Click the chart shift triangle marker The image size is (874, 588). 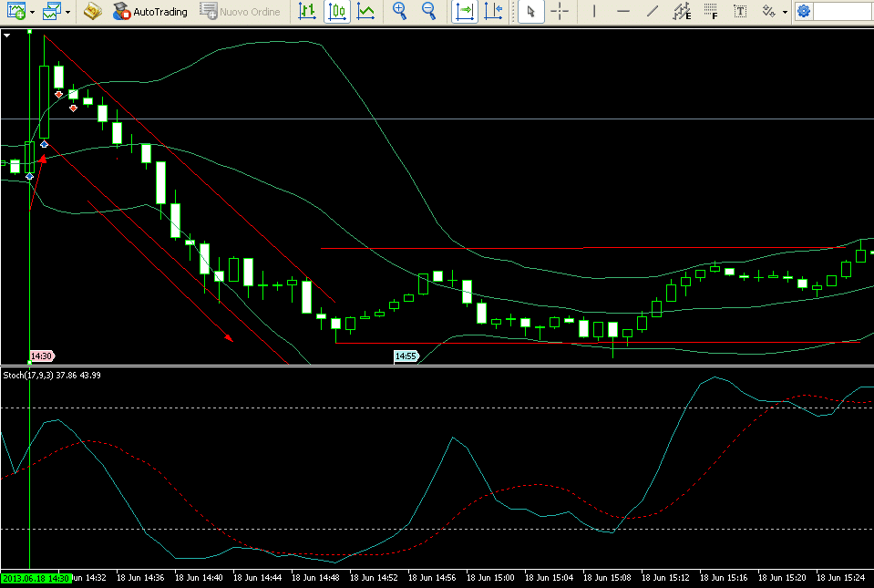click(6, 36)
